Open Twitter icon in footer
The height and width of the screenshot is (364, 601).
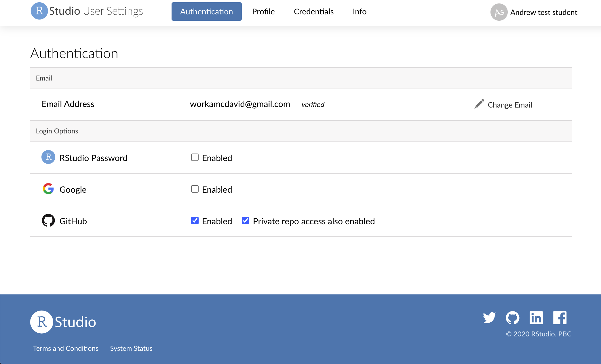(489, 318)
